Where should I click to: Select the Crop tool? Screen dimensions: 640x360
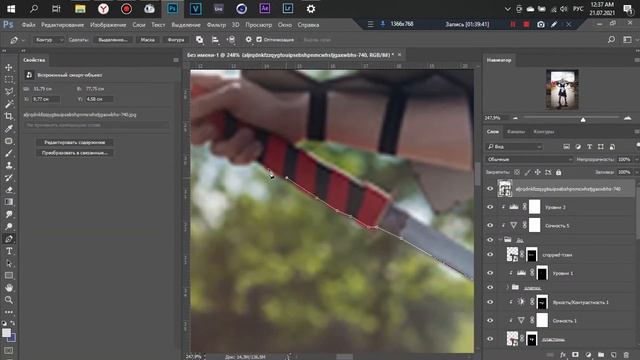(x=9, y=116)
